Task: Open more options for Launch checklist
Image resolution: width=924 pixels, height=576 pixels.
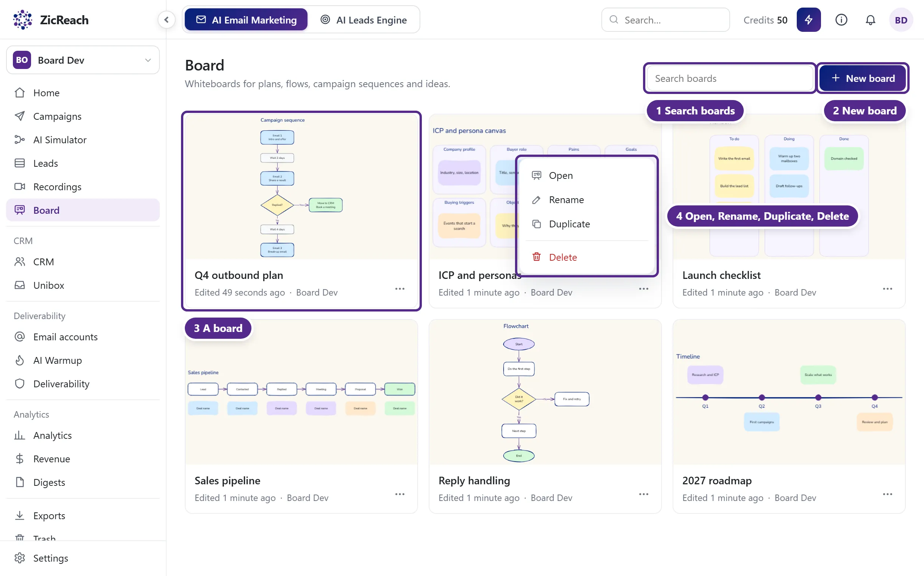Action: 887,289
